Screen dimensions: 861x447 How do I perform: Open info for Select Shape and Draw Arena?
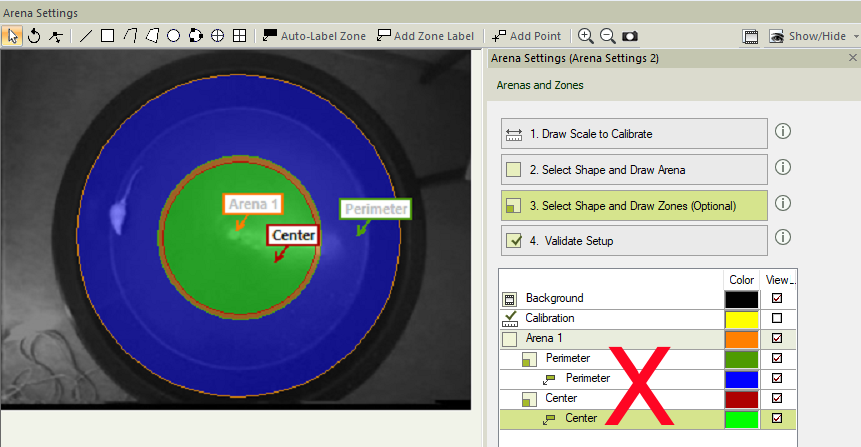click(x=782, y=167)
